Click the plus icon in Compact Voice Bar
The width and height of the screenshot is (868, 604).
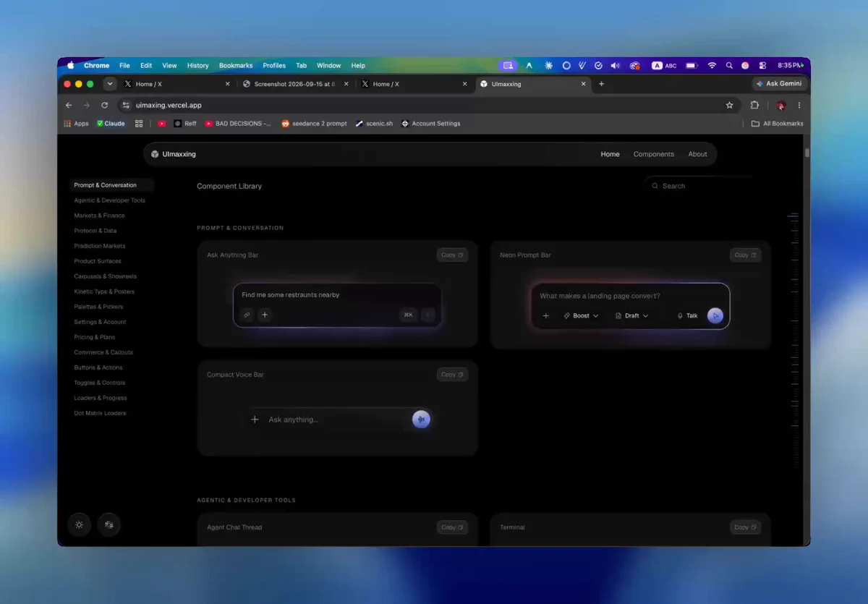click(x=255, y=420)
